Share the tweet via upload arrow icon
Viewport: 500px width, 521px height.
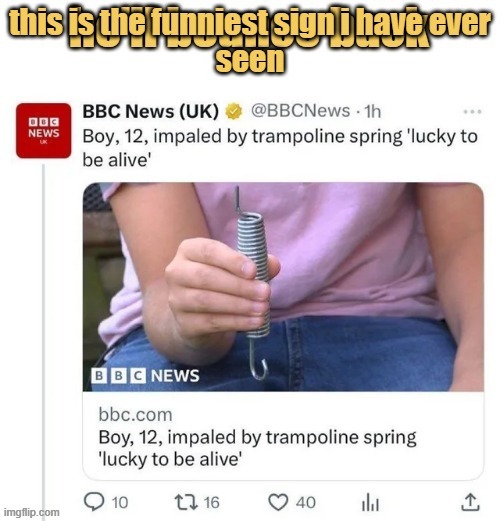click(x=470, y=502)
